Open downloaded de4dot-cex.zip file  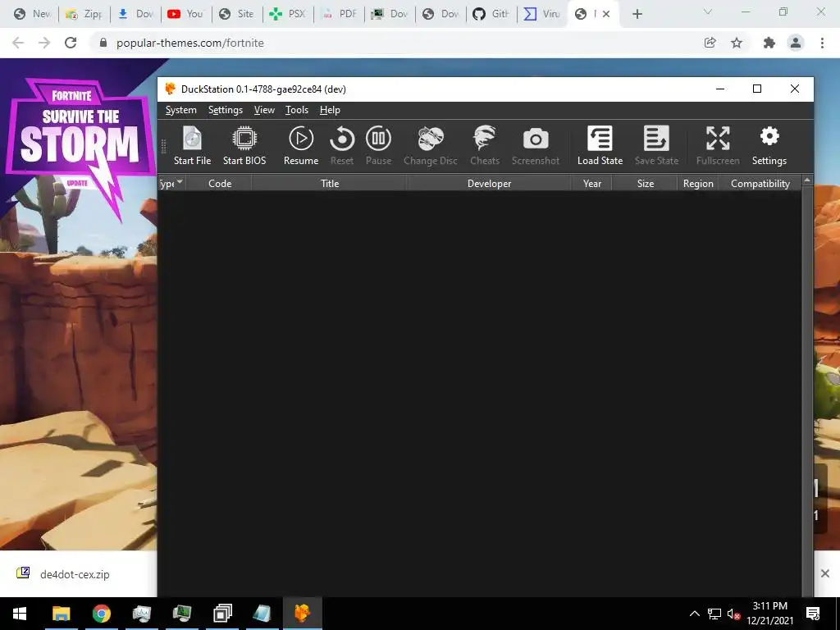(75, 574)
